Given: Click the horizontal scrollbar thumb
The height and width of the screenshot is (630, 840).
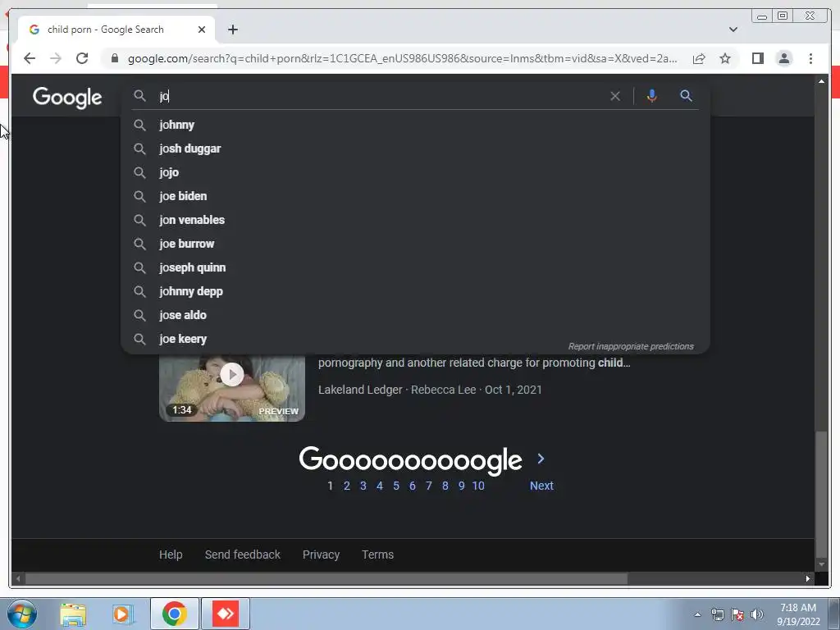Looking at the screenshot, I should tap(326, 578).
